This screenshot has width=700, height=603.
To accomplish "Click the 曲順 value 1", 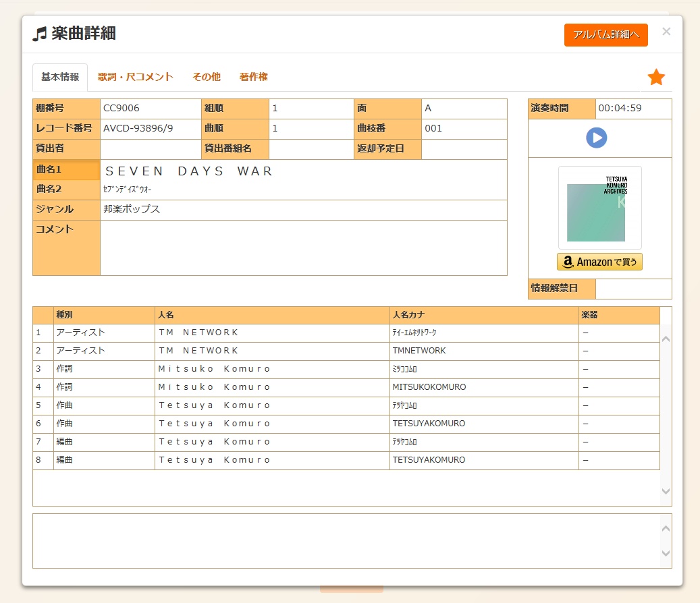I will pyautogui.click(x=275, y=128).
